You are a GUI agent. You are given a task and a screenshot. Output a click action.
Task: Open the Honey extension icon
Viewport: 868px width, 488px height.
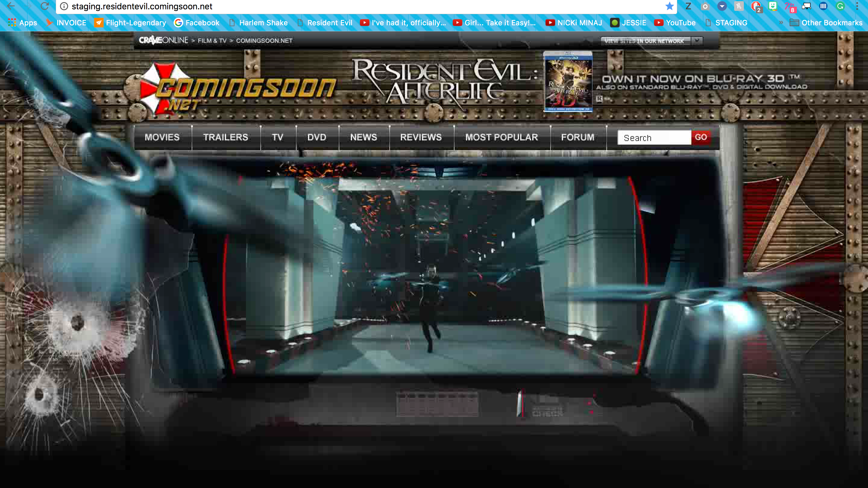(x=739, y=6)
